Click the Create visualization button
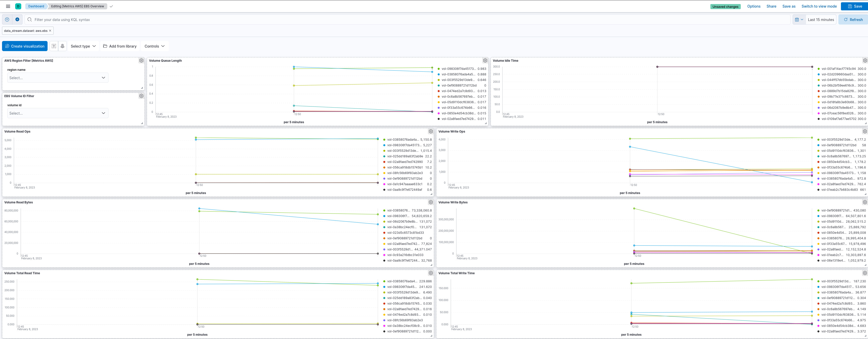868x339 pixels. pos(25,46)
